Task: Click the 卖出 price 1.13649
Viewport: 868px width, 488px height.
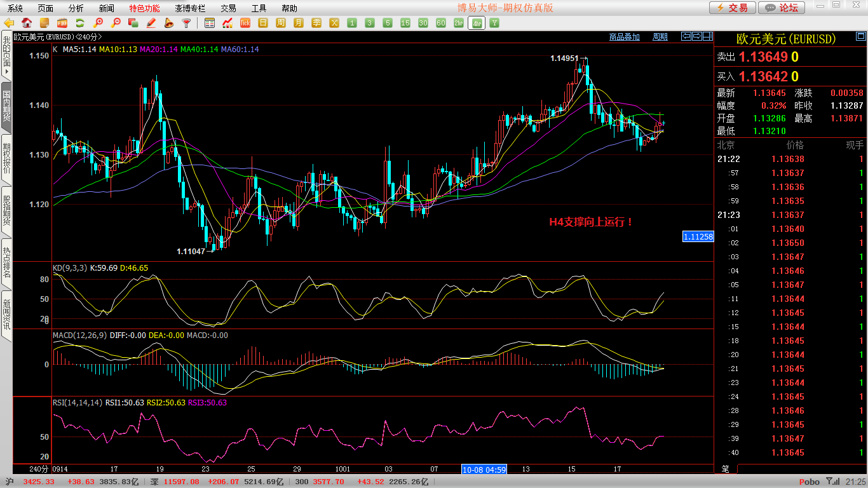Action: point(763,57)
